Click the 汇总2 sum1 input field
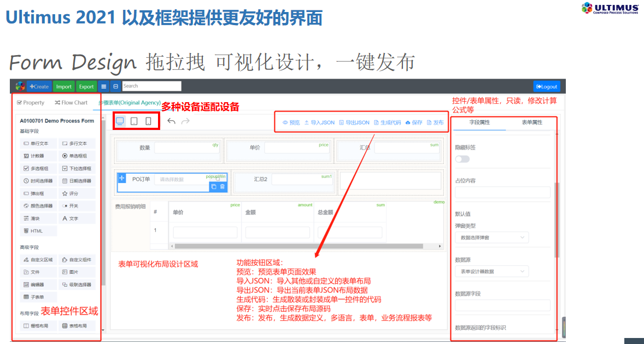 tap(302, 179)
